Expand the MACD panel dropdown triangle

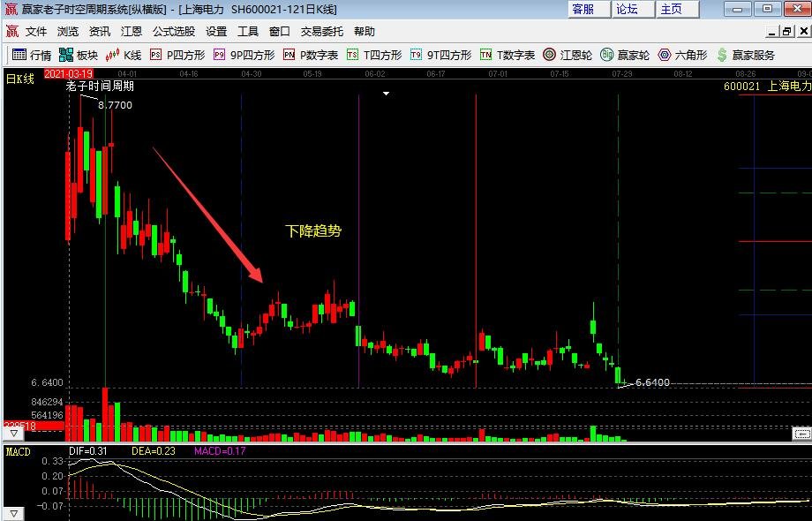[14, 514]
